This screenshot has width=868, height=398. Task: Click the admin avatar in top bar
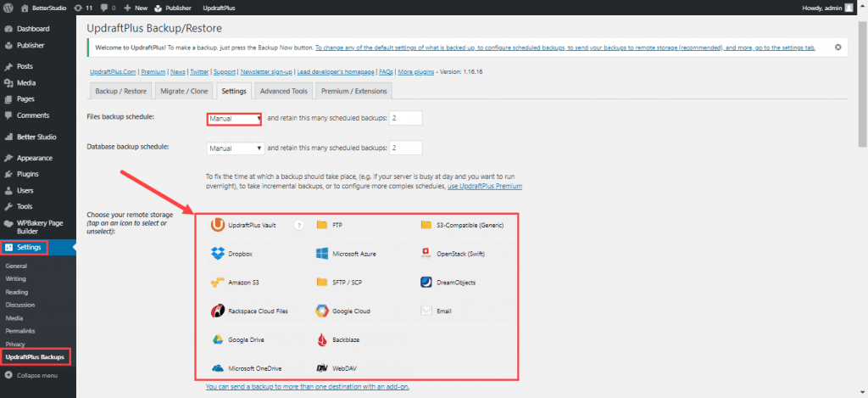coord(849,8)
